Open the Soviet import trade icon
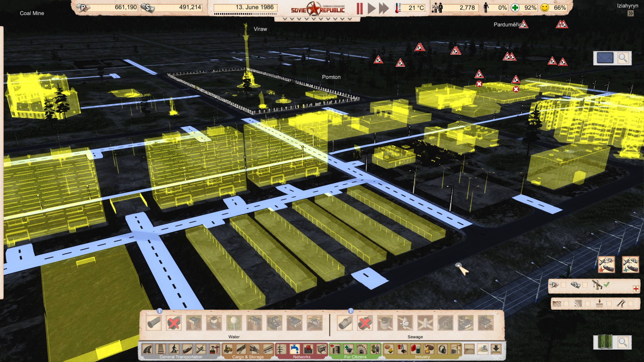This screenshot has height=362, width=644. [x=606, y=264]
